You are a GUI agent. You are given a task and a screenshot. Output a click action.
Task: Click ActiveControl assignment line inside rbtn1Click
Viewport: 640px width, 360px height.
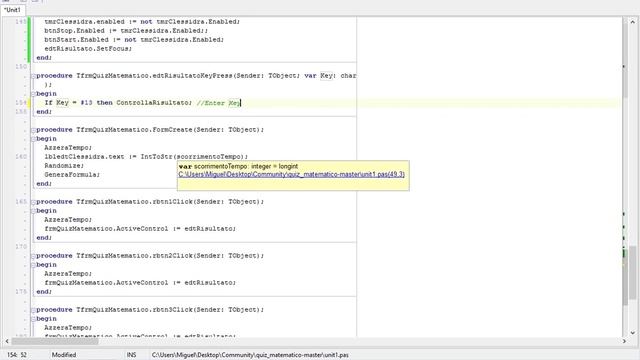(x=140, y=229)
